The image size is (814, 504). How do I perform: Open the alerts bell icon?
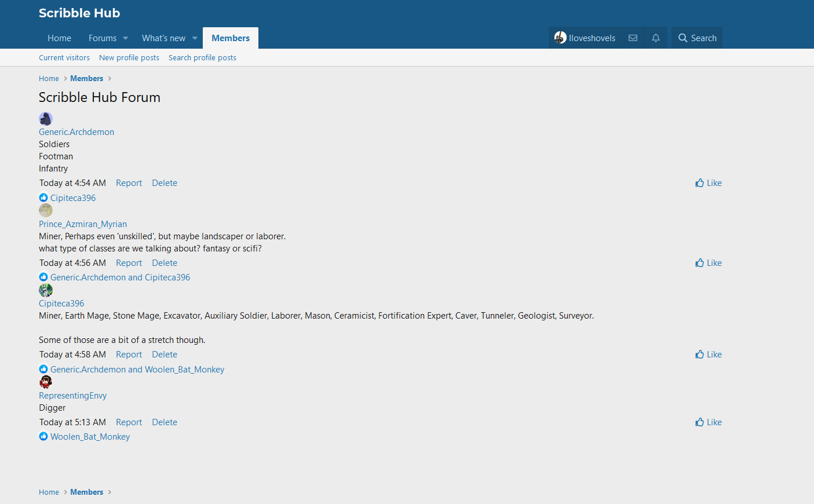point(656,38)
